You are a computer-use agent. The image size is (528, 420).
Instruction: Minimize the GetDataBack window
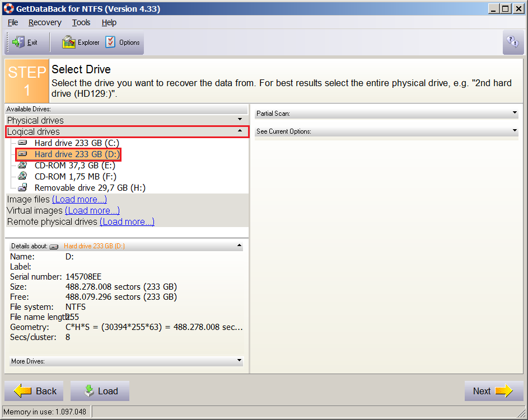(494, 9)
